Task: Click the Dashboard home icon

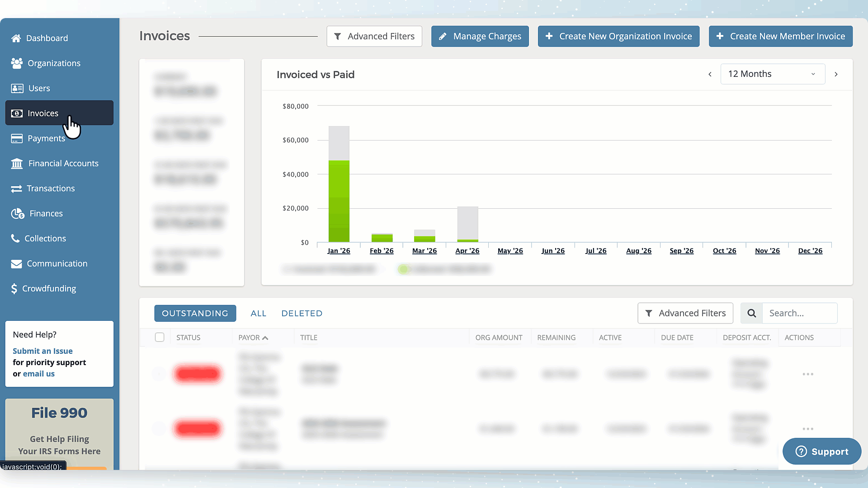Action: coord(16,38)
